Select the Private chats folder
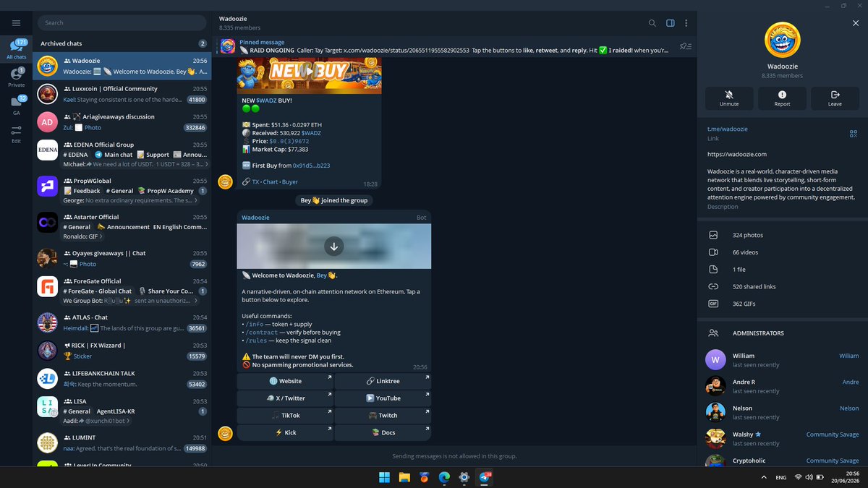Viewport: 868px width, 488px height. click(x=16, y=77)
